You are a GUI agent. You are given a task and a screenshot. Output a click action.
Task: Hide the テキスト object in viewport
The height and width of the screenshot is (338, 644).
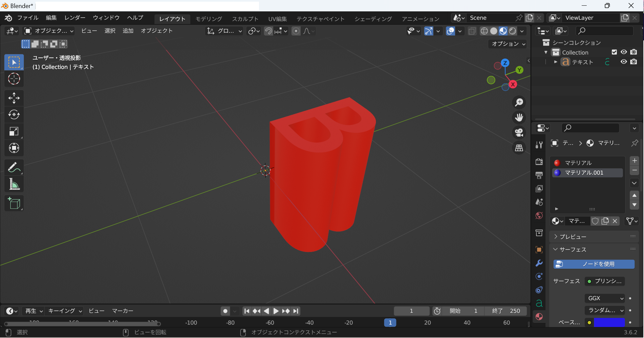624,62
